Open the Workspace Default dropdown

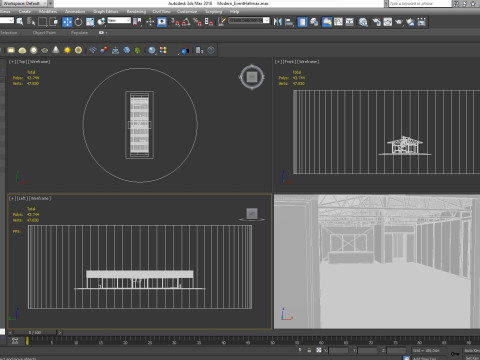pyautogui.click(x=24, y=3)
